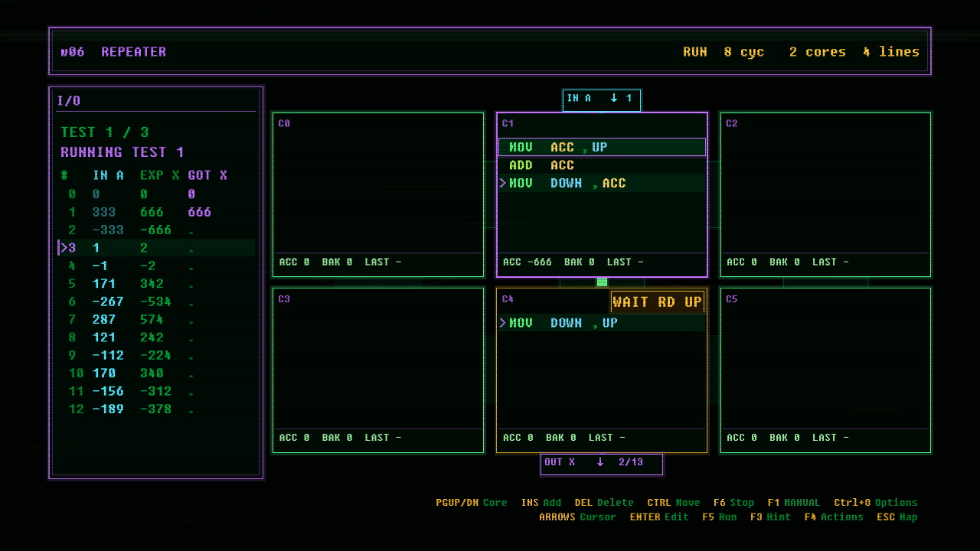Image resolution: width=980 pixels, height=551 pixels.
Task: Click the ARROWS Cursor shortcut
Action: coord(577,517)
